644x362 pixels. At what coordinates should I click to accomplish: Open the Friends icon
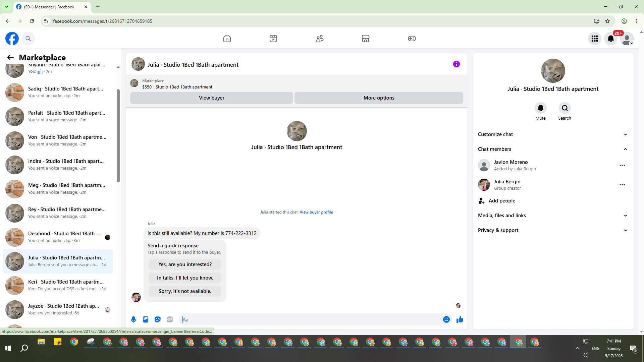(320, 39)
